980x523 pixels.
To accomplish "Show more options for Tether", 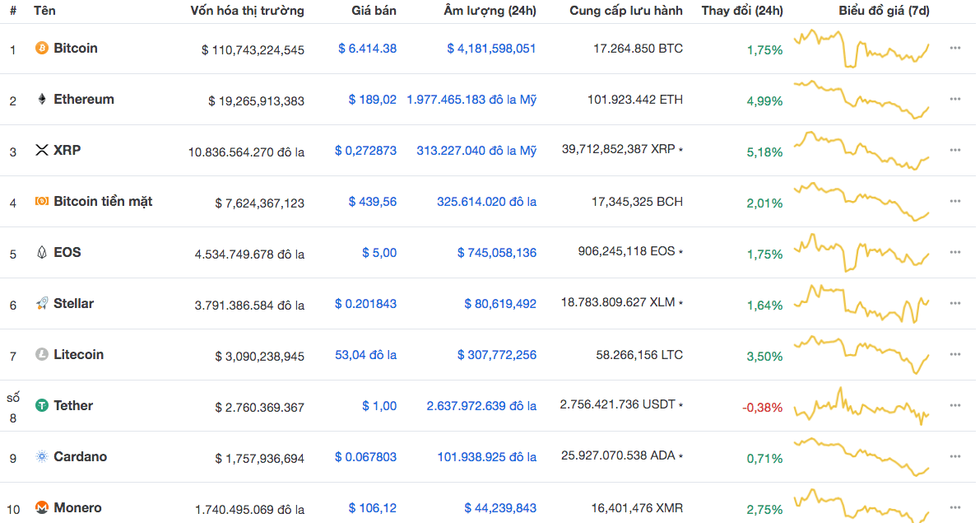I will tap(955, 405).
